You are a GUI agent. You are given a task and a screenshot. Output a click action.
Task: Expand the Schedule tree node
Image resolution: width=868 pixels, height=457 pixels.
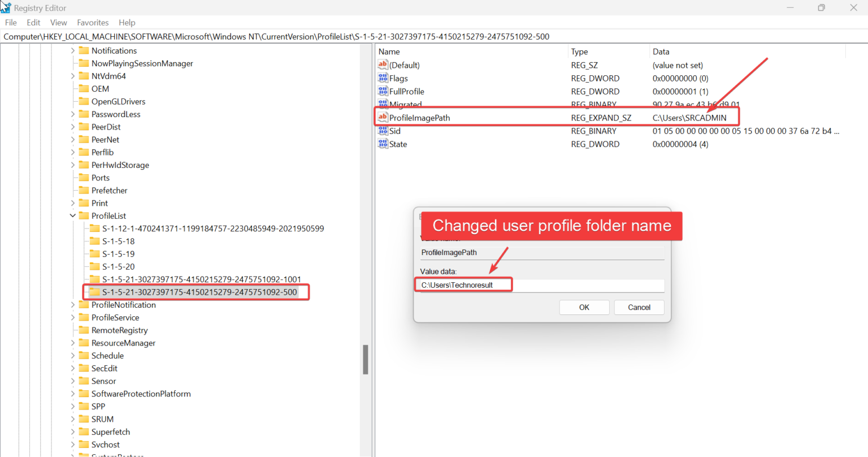72,355
